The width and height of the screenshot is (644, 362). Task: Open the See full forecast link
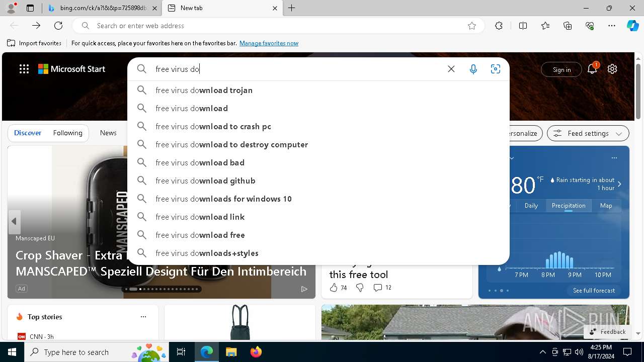click(594, 291)
